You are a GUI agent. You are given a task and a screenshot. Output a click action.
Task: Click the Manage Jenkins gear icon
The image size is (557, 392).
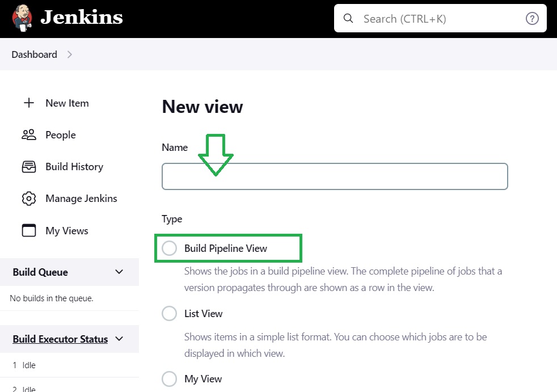click(29, 199)
